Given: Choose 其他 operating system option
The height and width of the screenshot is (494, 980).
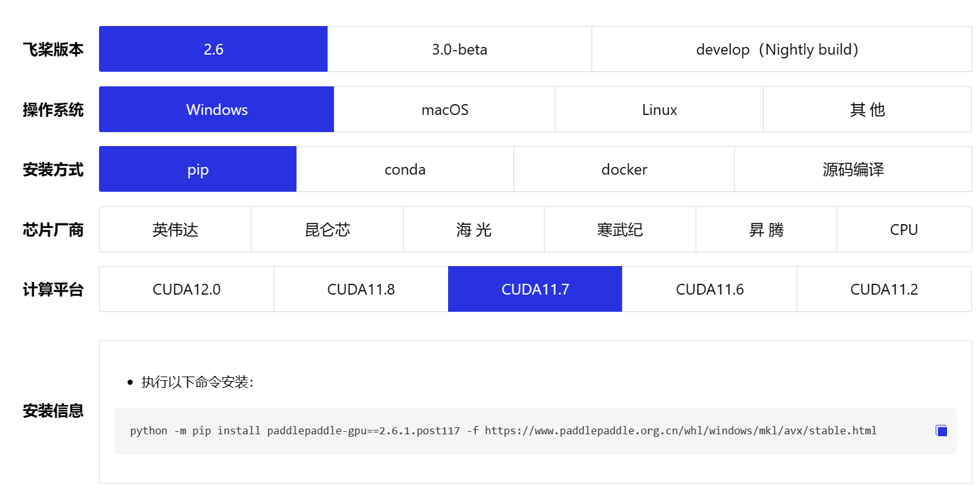Looking at the screenshot, I should [868, 109].
